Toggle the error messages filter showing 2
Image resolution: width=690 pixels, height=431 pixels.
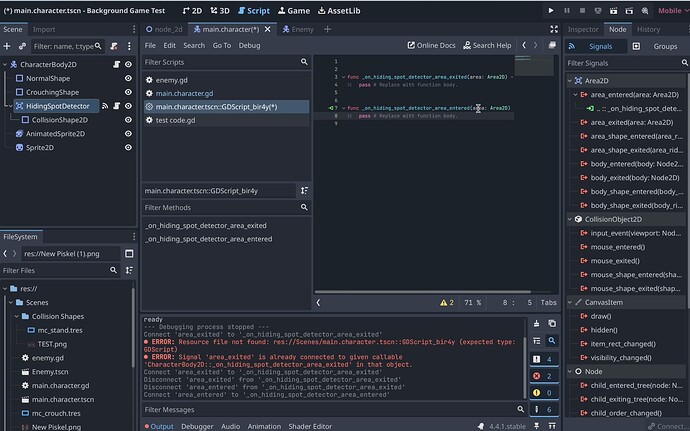pyautogui.click(x=545, y=376)
